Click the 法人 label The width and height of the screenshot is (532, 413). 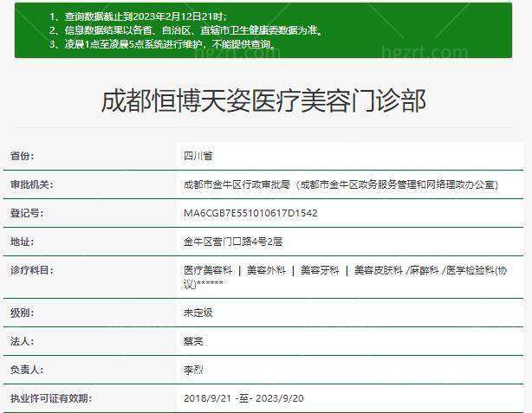click(x=22, y=341)
